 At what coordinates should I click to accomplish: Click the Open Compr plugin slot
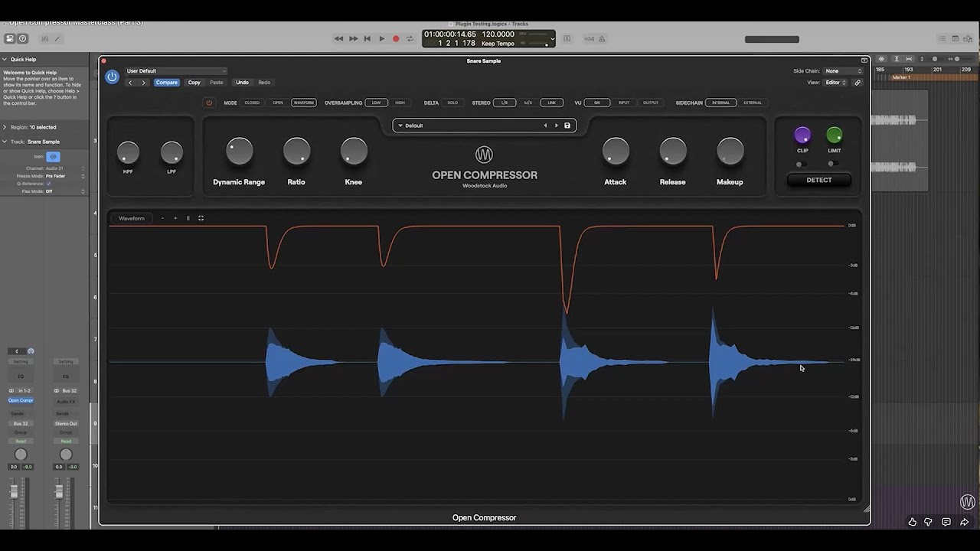(x=21, y=400)
